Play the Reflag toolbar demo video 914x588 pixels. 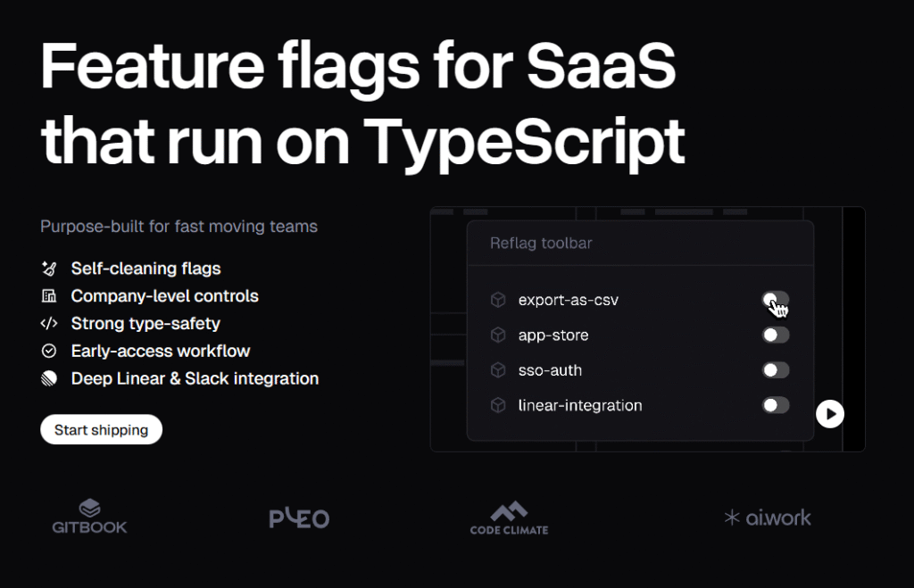point(829,414)
